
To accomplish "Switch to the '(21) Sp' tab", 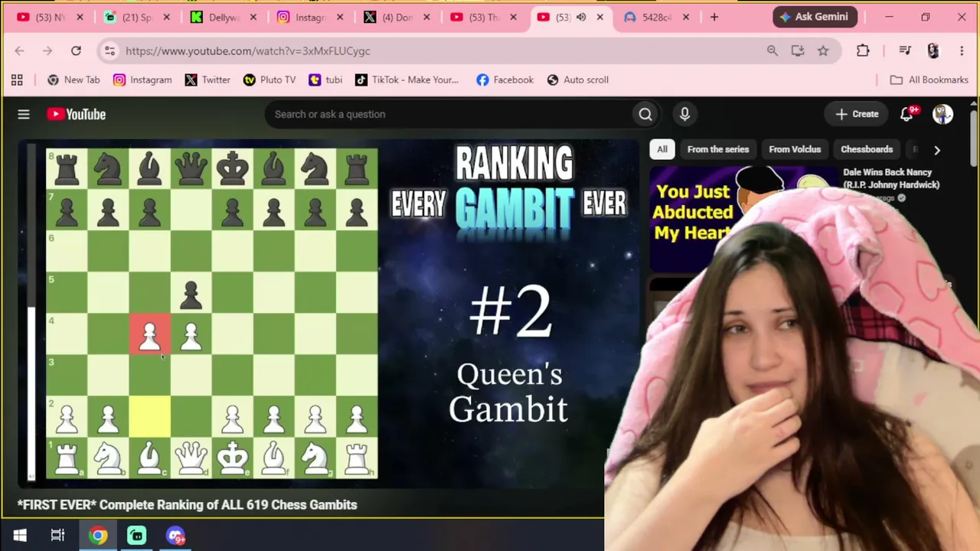I will point(138,17).
